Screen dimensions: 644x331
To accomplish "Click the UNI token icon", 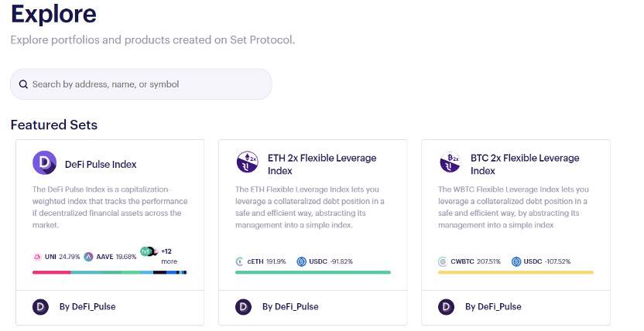I will (x=37, y=257).
